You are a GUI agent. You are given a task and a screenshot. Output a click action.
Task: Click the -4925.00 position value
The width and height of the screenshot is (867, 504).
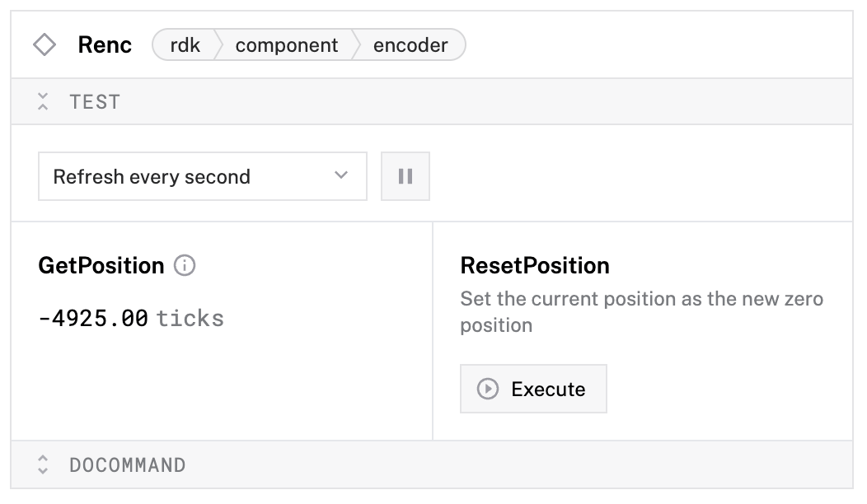(x=93, y=318)
